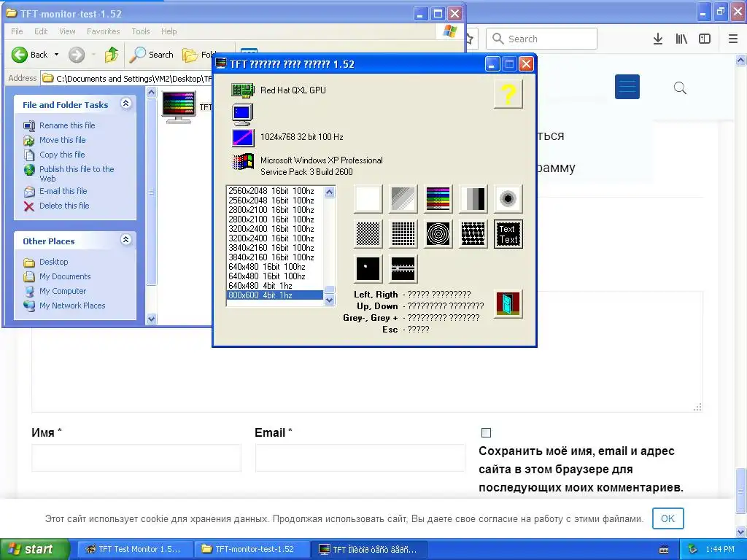The width and height of the screenshot is (747, 560).
Task: Select the 640x480 4bit 1hz mode
Action: 275,286
